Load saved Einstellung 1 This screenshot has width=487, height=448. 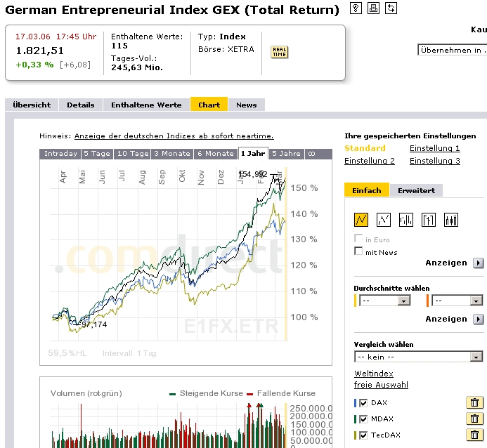pos(434,148)
